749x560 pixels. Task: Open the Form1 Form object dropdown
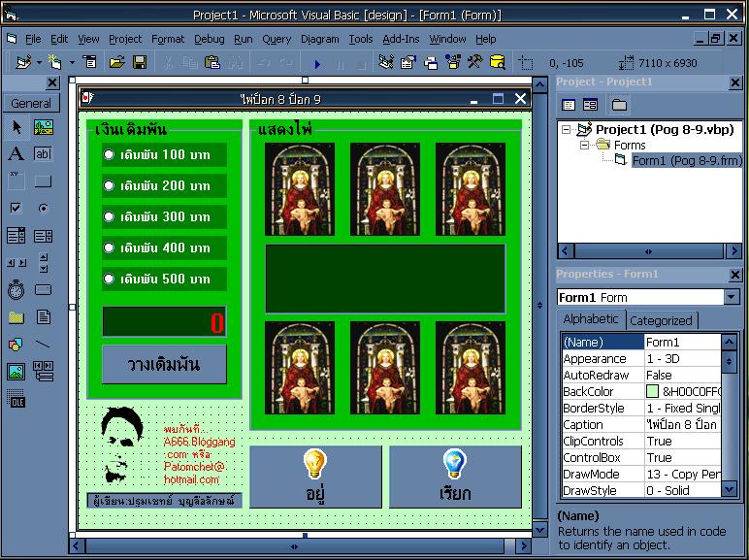pyautogui.click(x=732, y=297)
